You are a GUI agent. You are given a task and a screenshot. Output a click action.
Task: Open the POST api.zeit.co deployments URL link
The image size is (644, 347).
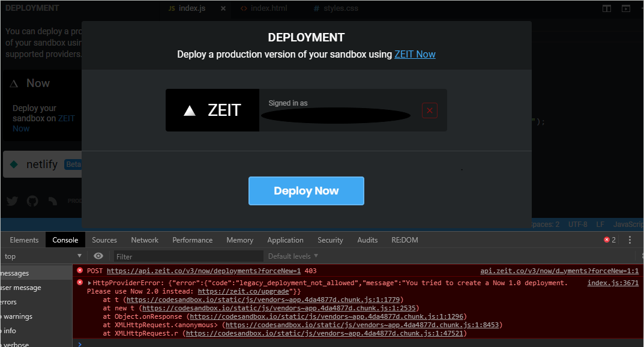203,271
